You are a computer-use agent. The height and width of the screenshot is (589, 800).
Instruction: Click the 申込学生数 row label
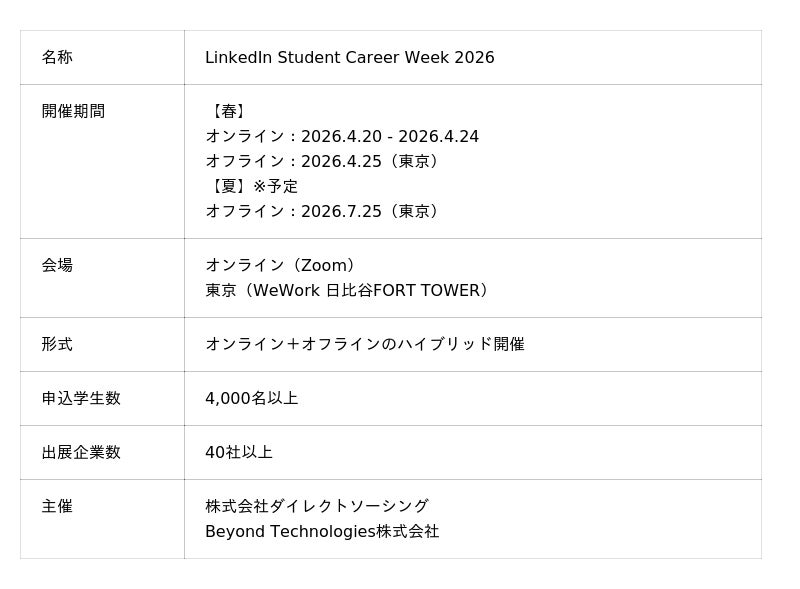[81, 399]
